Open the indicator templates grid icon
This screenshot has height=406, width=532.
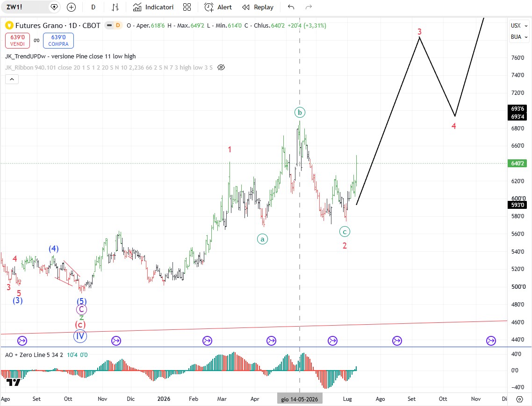pyautogui.click(x=187, y=7)
